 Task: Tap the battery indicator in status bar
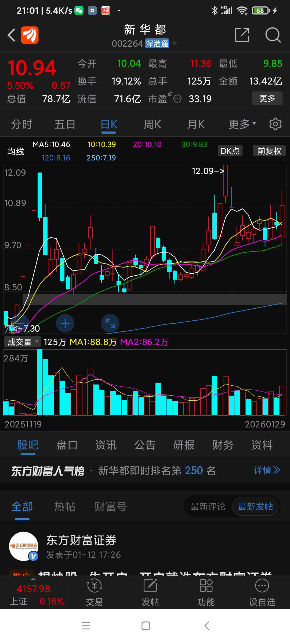tap(261, 10)
